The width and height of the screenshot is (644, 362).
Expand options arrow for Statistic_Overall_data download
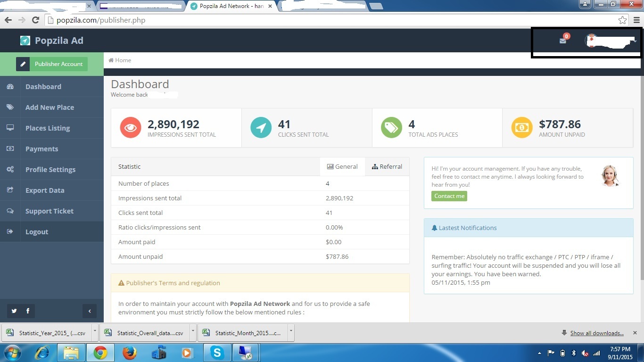tap(193, 332)
